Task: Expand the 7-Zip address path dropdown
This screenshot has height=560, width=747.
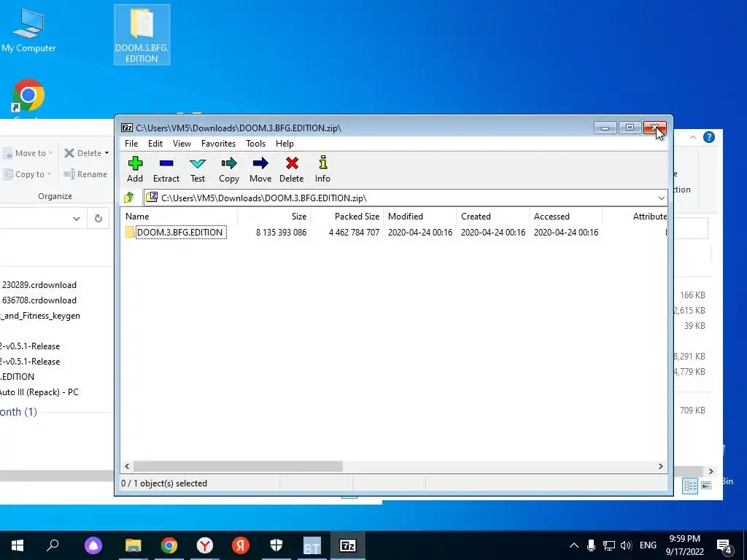Action: (x=661, y=198)
